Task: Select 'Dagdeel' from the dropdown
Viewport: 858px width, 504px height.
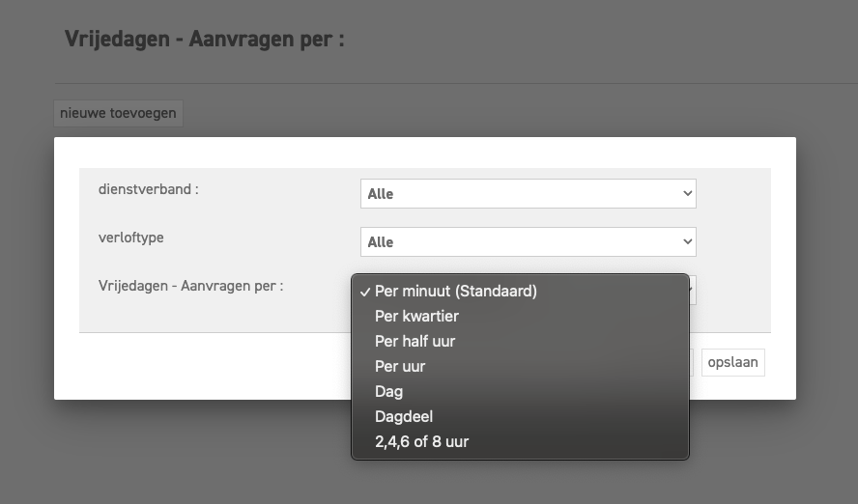Action: pyautogui.click(x=403, y=416)
